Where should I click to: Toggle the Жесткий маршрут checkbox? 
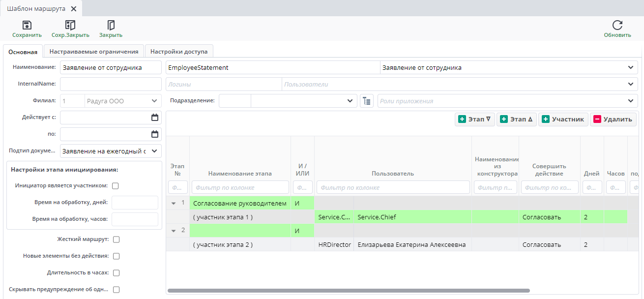click(x=117, y=239)
